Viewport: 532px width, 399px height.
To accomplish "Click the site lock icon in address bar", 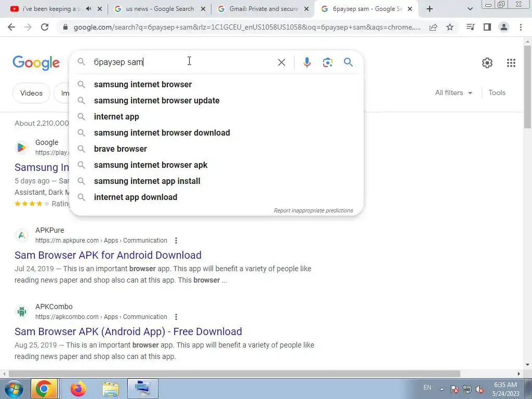I will pyautogui.click(x=65, y=27).
